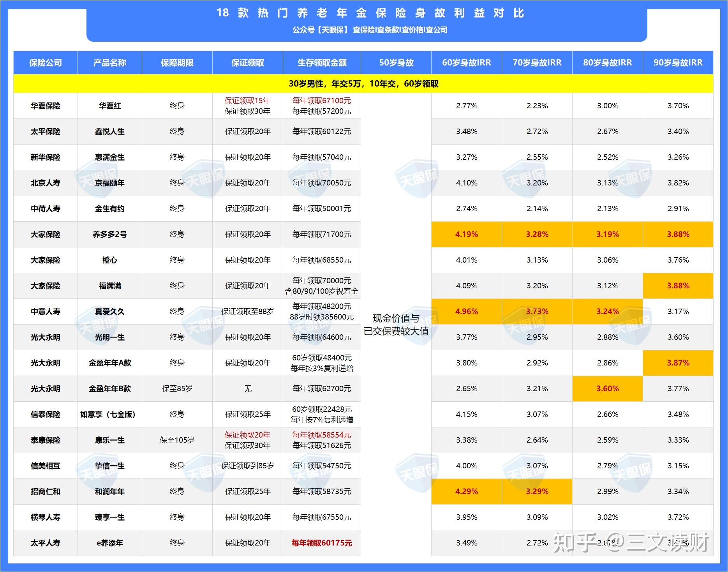
Task: Select the 金盈年年A款 product cell
Action: tap(110, 363)
